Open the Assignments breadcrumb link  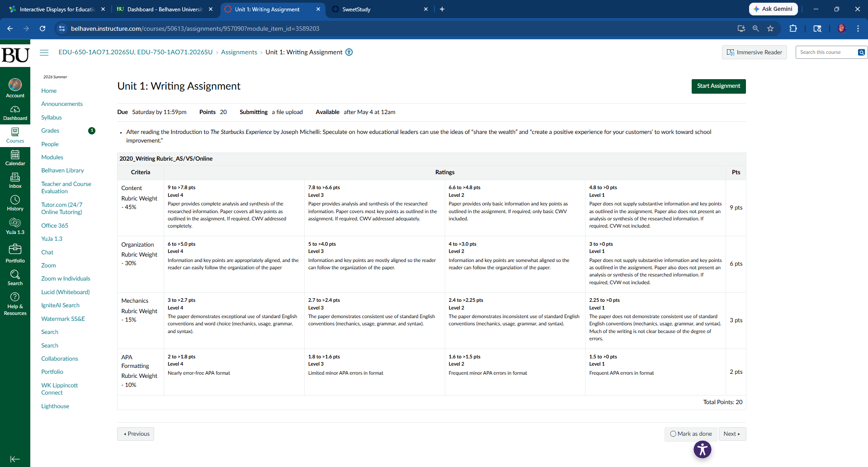[239, 52]
